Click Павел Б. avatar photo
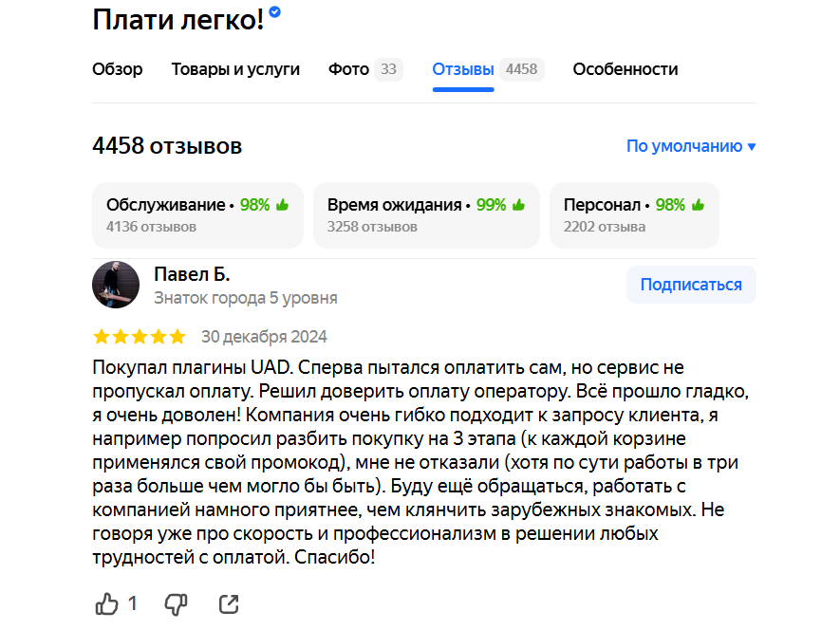This screenshot has height=630, width=840. (116, 285)
